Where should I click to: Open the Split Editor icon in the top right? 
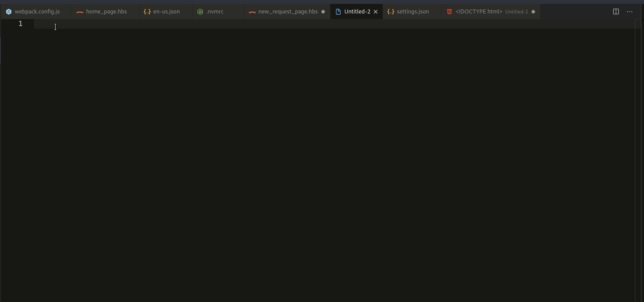tap(616, 11)
